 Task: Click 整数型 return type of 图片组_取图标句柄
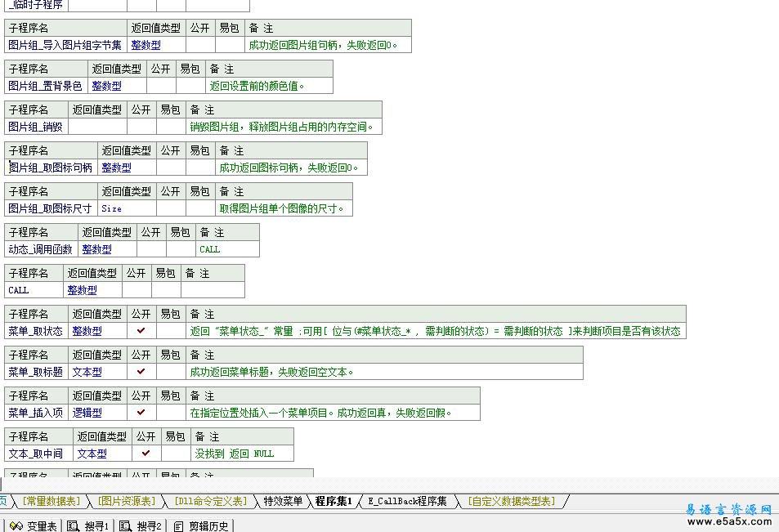coord(127,168)
